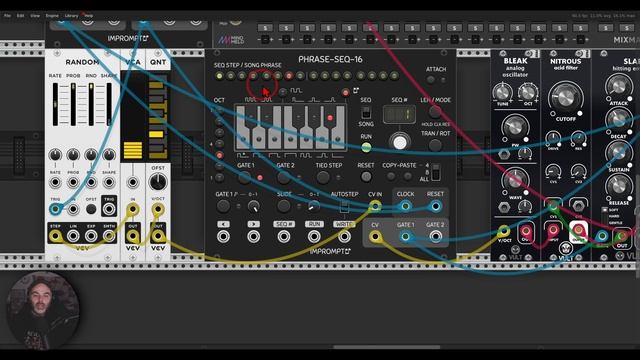Open the Help menu
Image resolution: width=640 pixels, height=360 pixels.
(x=88, y=16)
